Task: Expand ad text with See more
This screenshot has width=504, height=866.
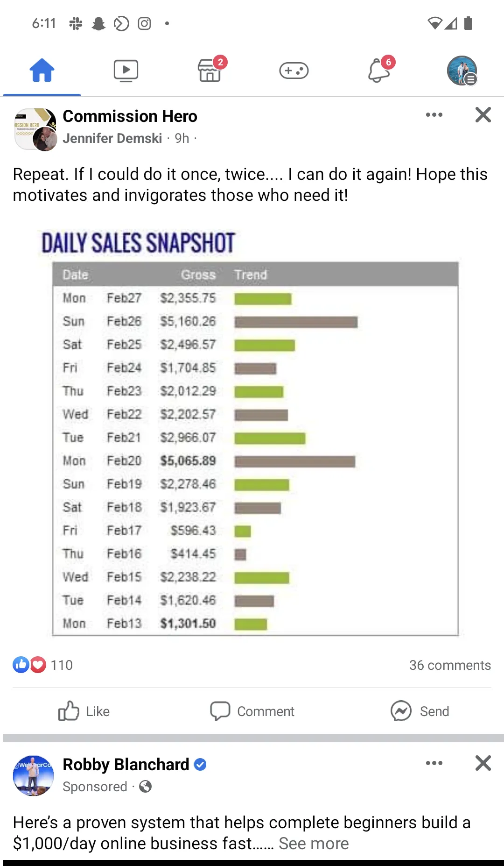Action: (x=314, y=844)
